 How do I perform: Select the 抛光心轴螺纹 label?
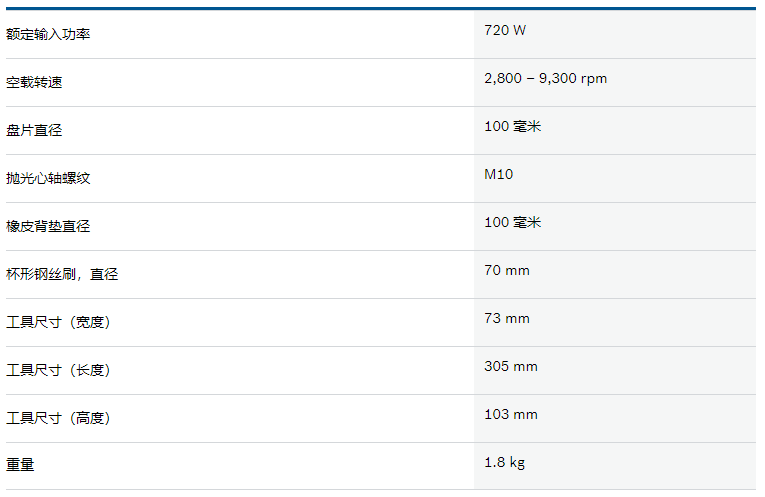tap(48, 178)
